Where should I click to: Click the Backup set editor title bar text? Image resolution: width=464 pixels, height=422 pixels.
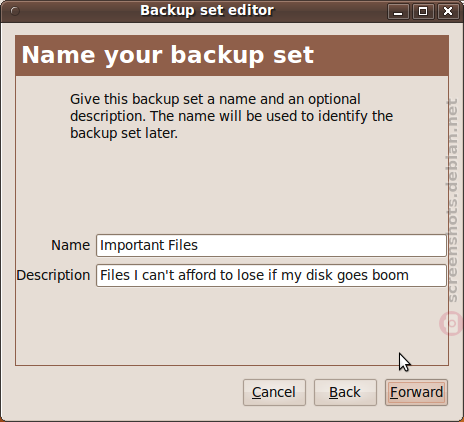tap(207, 10)
